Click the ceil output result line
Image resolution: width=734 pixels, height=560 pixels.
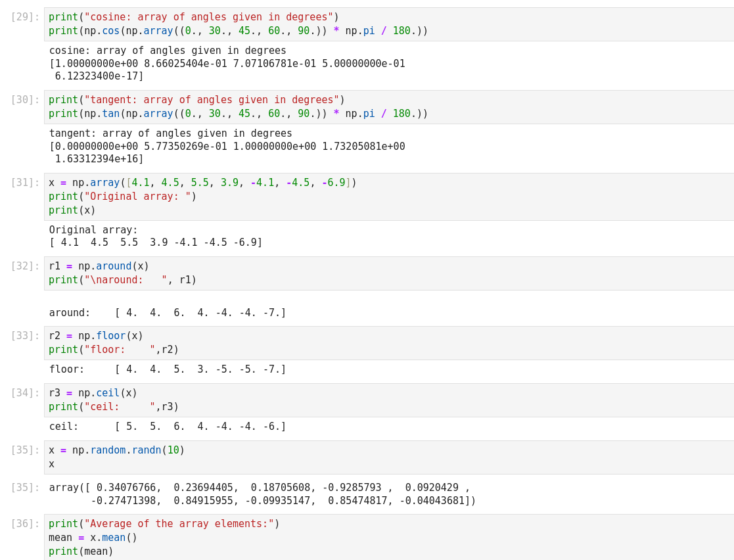[168, 427]
